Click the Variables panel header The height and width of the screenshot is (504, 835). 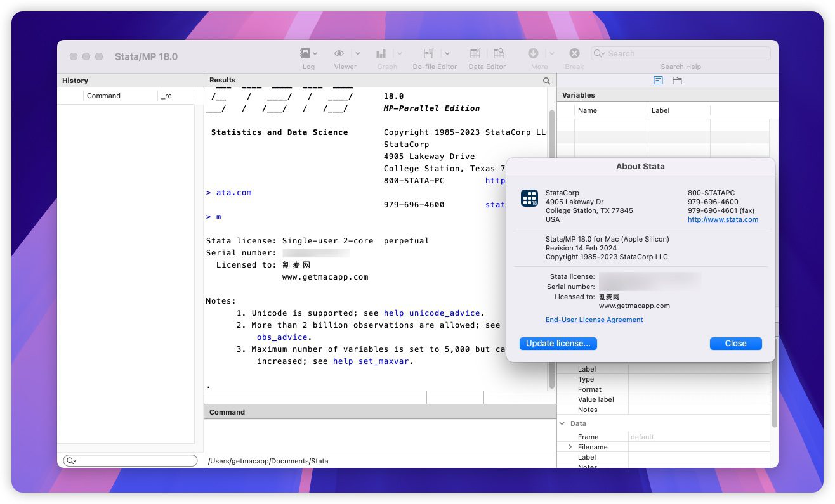click(667, 95)
